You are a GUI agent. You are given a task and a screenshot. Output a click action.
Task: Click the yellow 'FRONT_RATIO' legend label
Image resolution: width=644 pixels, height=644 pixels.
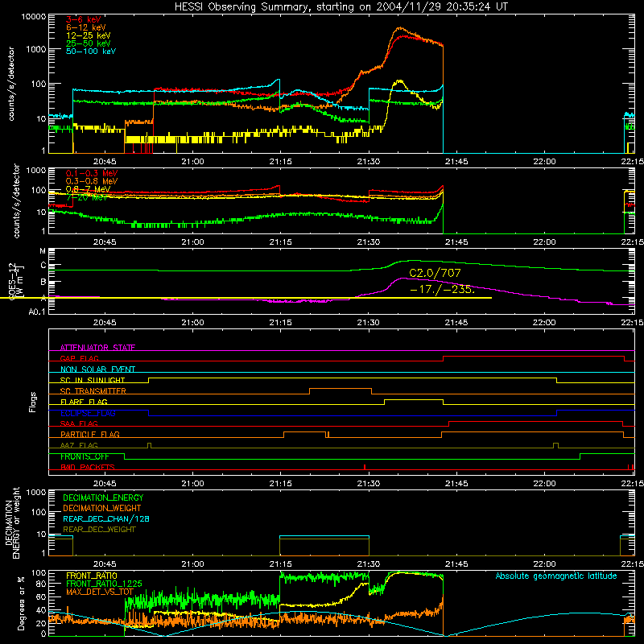(92, 576)
